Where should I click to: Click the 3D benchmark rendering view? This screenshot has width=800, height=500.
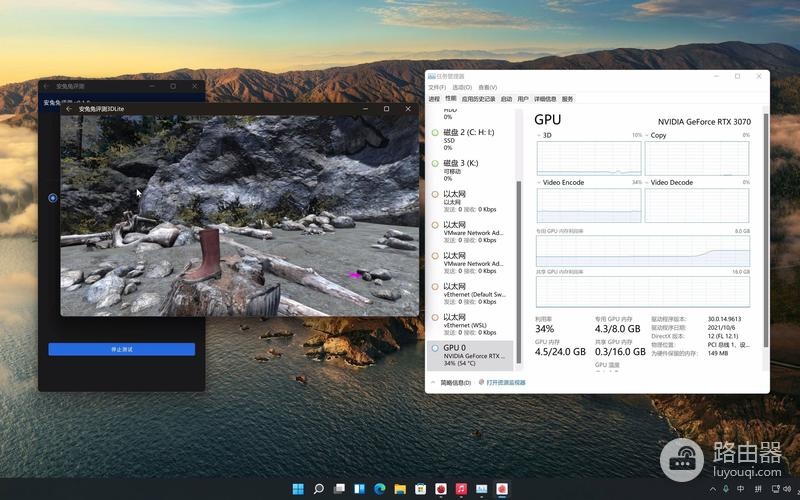(240, 215)
